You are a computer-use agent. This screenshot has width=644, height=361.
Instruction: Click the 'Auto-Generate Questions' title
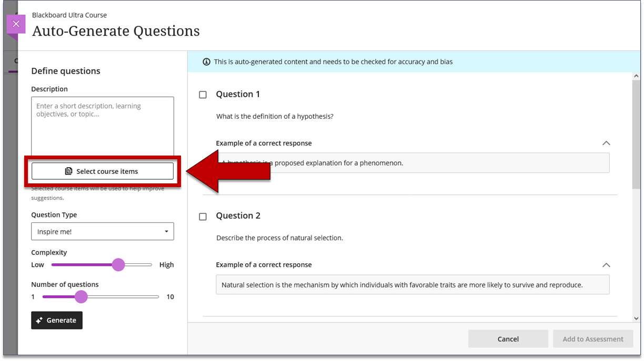116,32
